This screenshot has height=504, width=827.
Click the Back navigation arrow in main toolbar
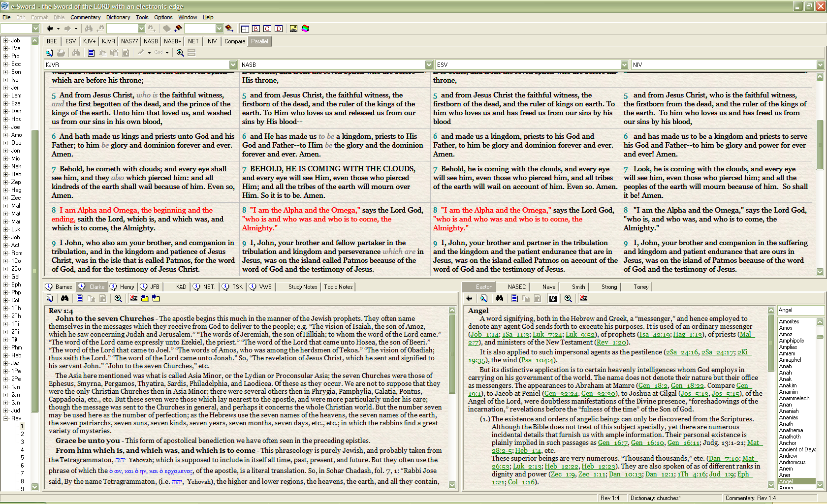[50, 29]
